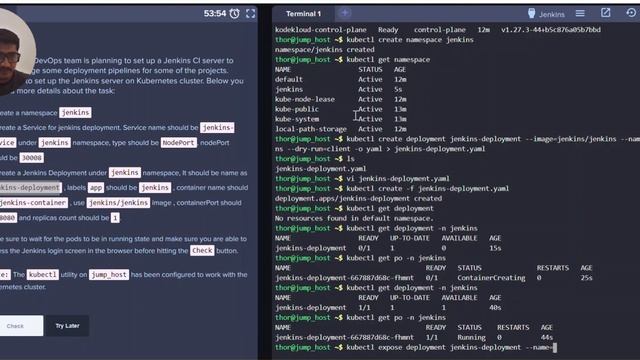
Task: Add a new terminal tab with plus icon
Action: (345, 13)
